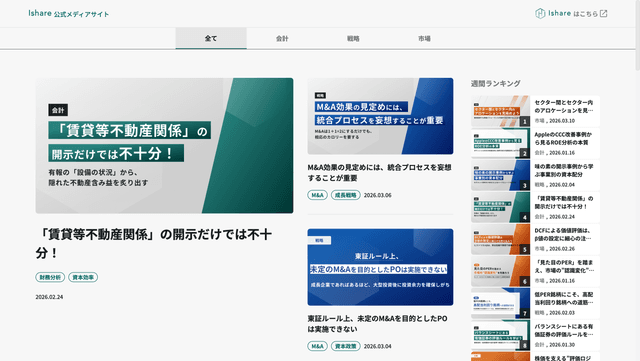Click the Ishare hexagon logo icon

[x=540, y=13]
